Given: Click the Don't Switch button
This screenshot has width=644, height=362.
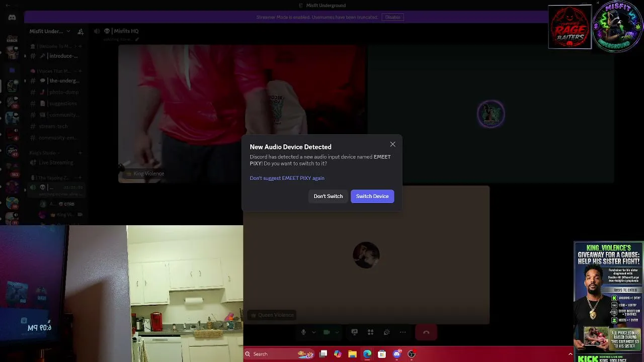Looking at the screenshot, I should tap(328, 196).
